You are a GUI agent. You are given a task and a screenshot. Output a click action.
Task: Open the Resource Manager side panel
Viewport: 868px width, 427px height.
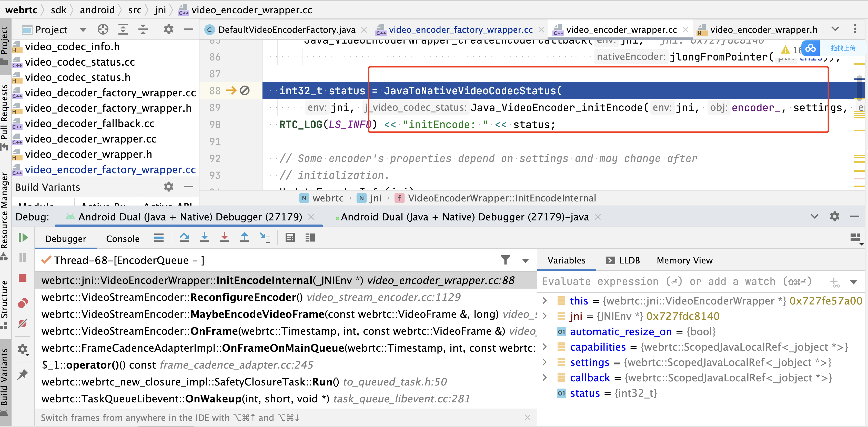[5, 216]
